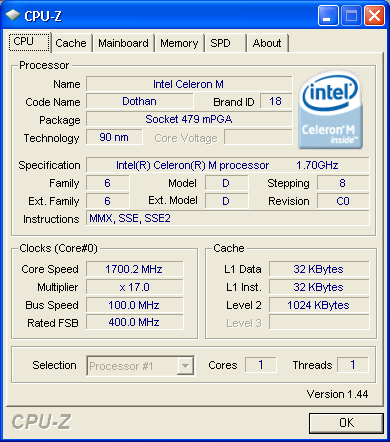Click the Level 2 cache value

tap(319, 305)
